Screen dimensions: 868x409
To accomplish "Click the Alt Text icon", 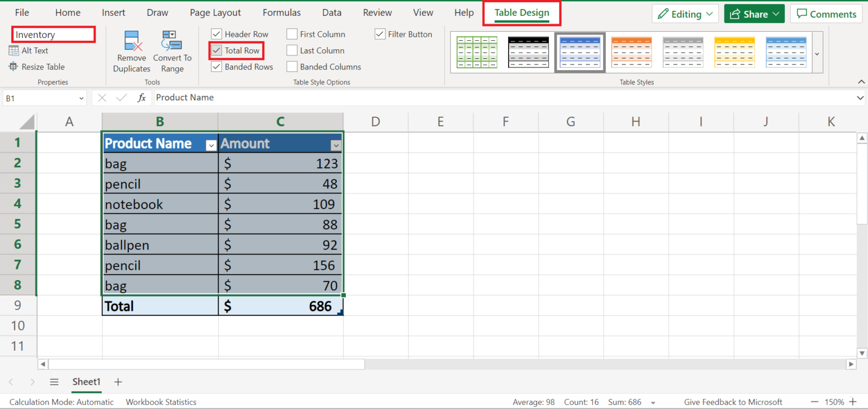I will tap(29, 50).
